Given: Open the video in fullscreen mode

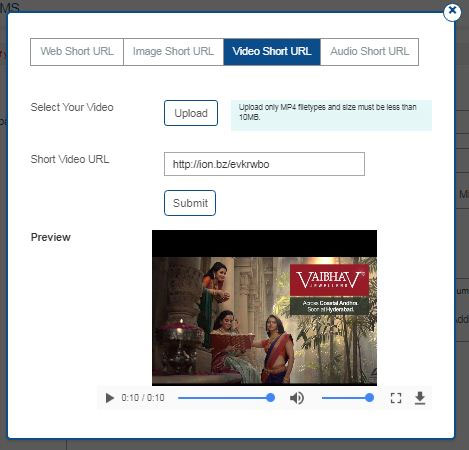Looking at the screenshot, I should tap(396, 398).
